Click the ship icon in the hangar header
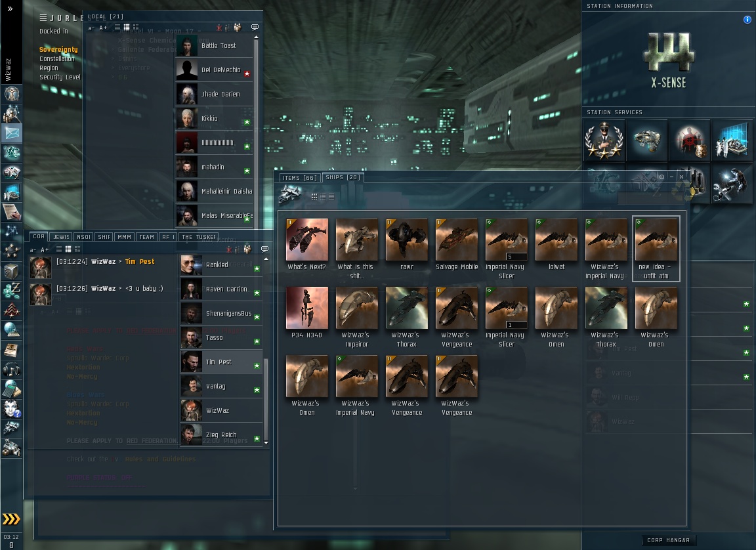756x550 pixels. click(291, 195)
